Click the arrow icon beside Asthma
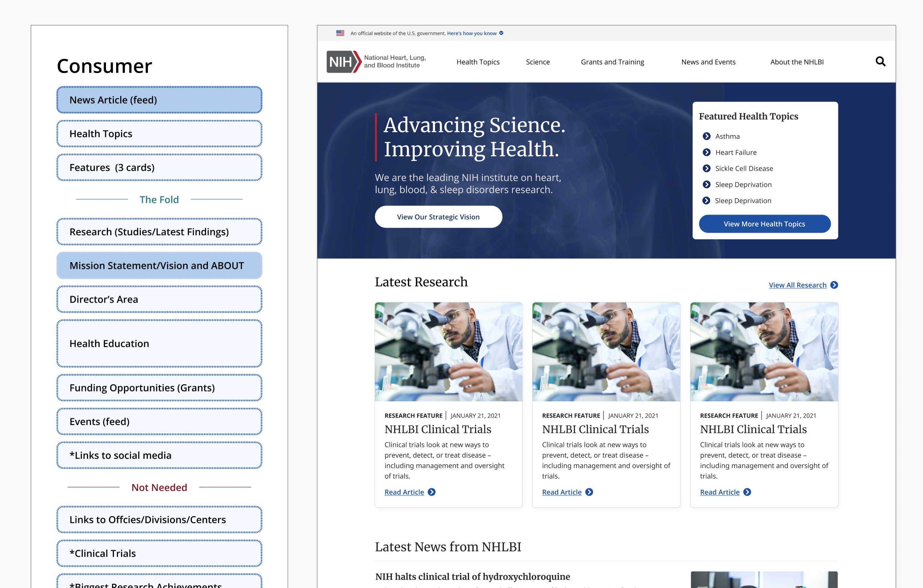This screenshot has width=923, height=588. tap(706, 136)
